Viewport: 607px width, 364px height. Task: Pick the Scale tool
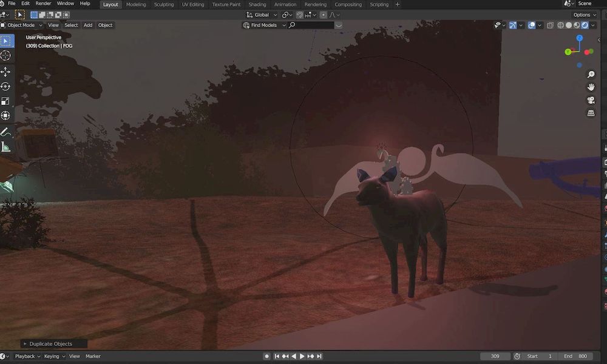[6, 101]
